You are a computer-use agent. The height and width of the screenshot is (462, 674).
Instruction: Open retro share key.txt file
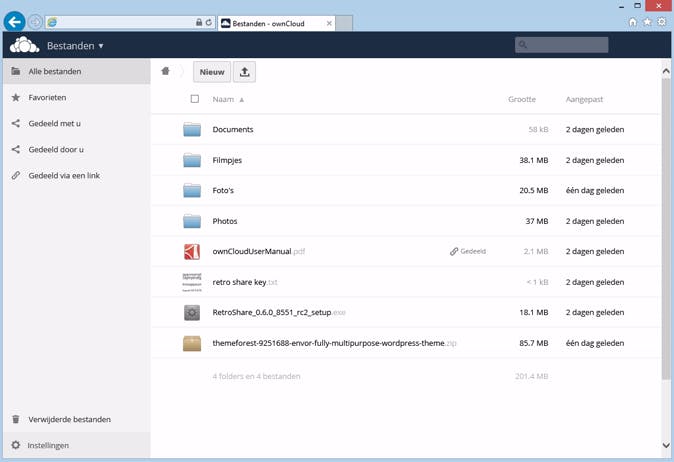(245, 282)
